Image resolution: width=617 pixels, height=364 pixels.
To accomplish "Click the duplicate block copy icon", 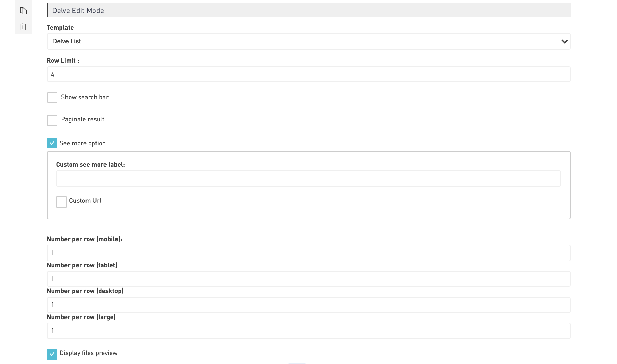I will click(x=23, y=11).
